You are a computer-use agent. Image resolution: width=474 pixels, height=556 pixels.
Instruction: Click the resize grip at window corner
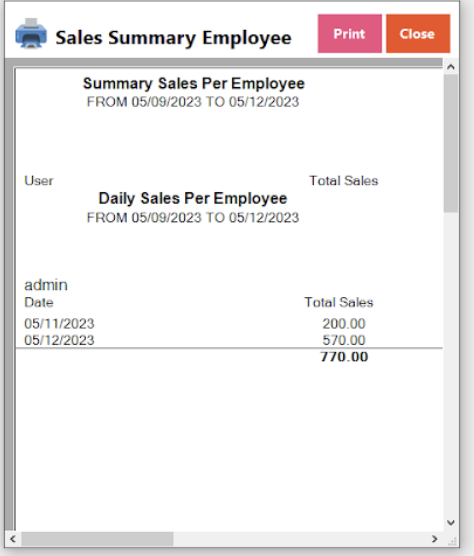[452, 540]
